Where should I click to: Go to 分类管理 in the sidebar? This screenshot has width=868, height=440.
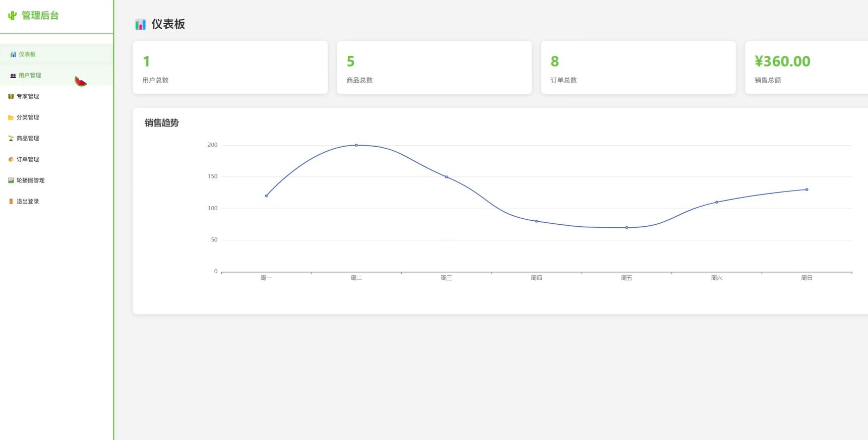pos(56,117)
